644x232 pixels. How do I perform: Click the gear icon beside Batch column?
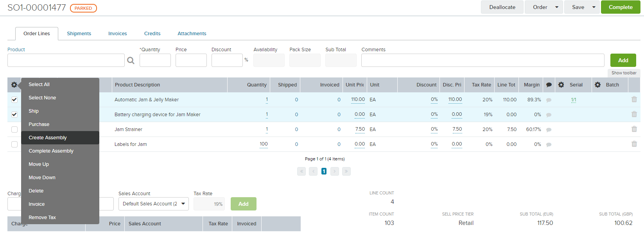pyautogui.click(x=597, y=85)
